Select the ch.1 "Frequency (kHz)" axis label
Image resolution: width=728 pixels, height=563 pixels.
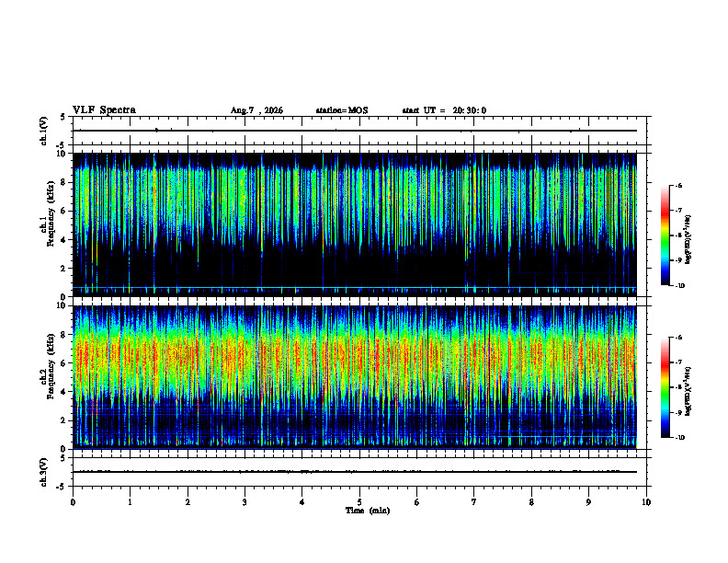51,213
